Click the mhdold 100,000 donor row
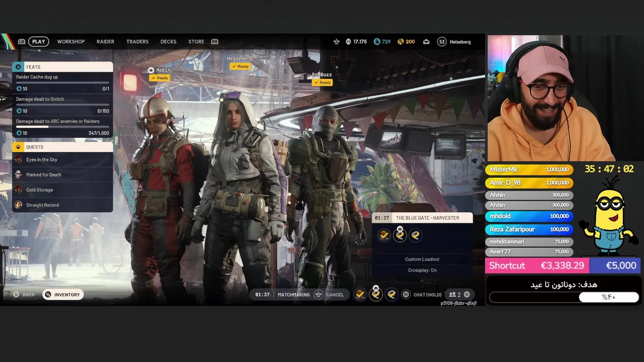This screenshot has width=644, height=362. point(529,216)
